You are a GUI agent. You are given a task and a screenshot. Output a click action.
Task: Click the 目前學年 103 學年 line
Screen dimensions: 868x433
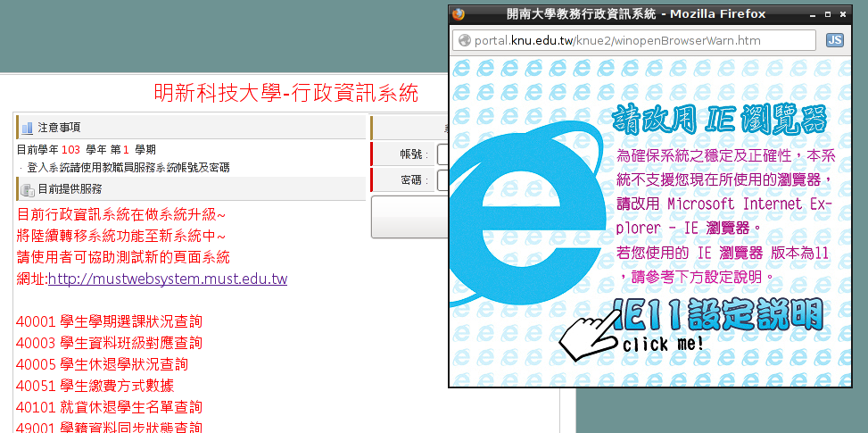[x=87, y=149]
